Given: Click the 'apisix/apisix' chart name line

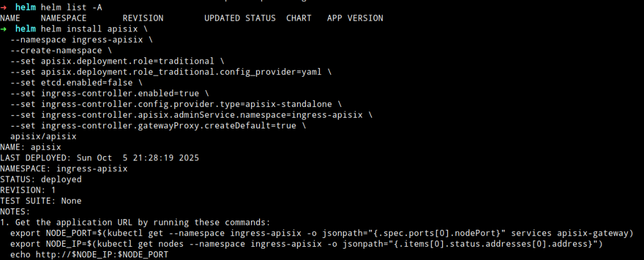Looking at the screenshot, I should point(43,136).
